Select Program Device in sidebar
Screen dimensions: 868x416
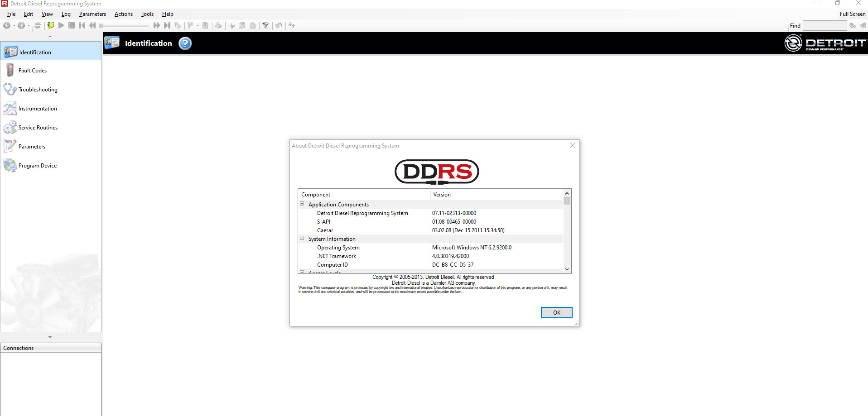click(37, 166)
